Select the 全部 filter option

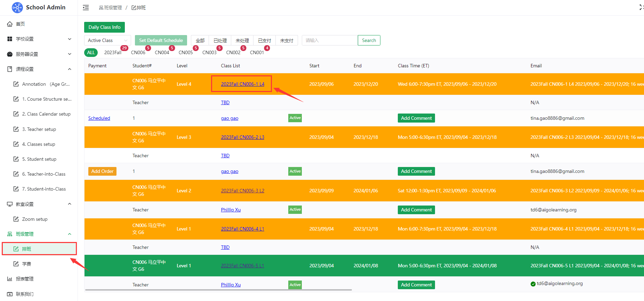click(x=200, y=41)
